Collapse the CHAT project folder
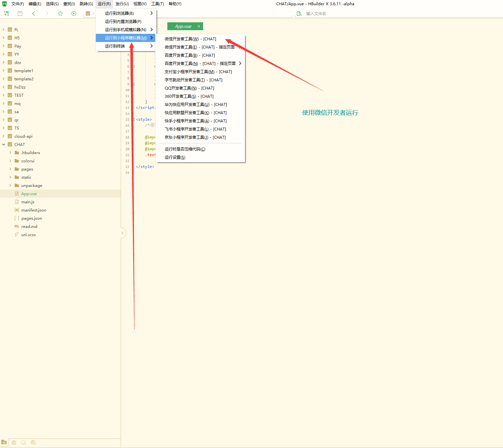503x448 pixels. pos(4,144)
